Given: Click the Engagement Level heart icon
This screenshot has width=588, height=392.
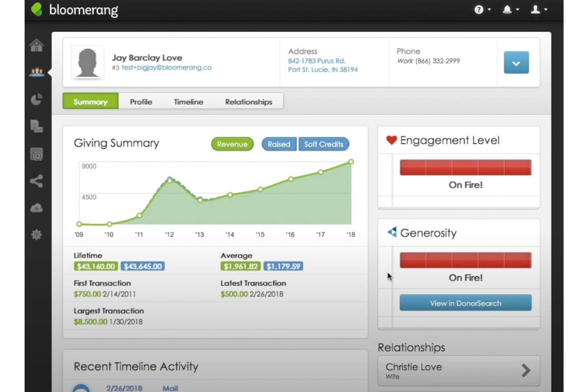Looking at the screenshot, I should coord(391,140).
